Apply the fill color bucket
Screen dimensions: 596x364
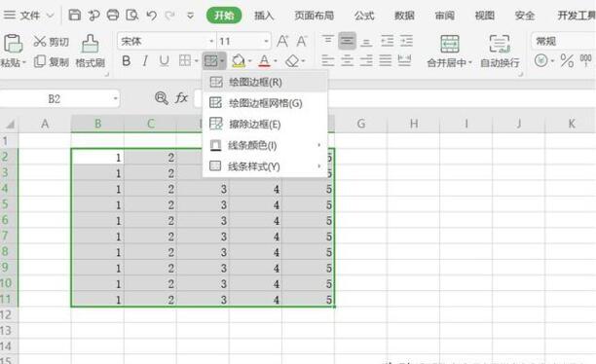(x=239, y=60)
